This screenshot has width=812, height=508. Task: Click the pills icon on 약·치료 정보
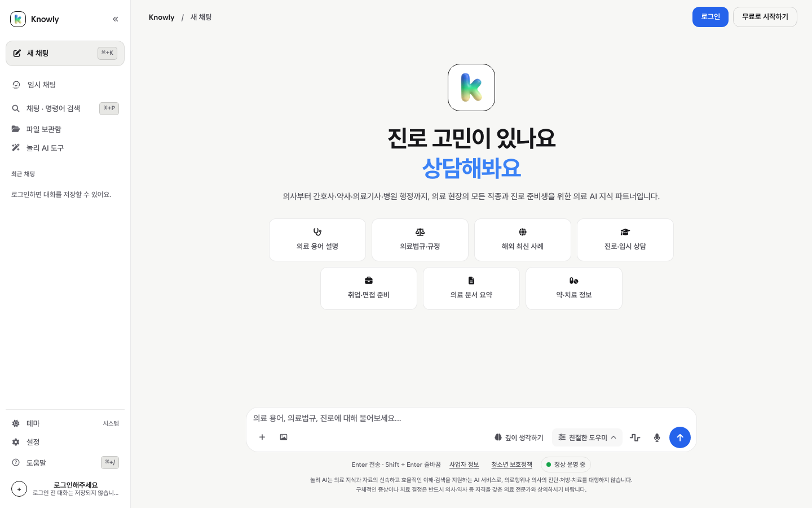(574, 281)
